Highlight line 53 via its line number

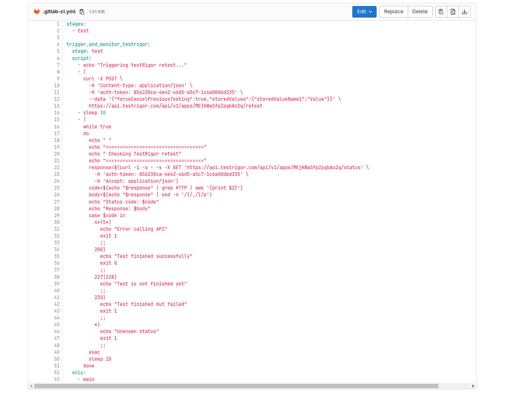point(57,379)
